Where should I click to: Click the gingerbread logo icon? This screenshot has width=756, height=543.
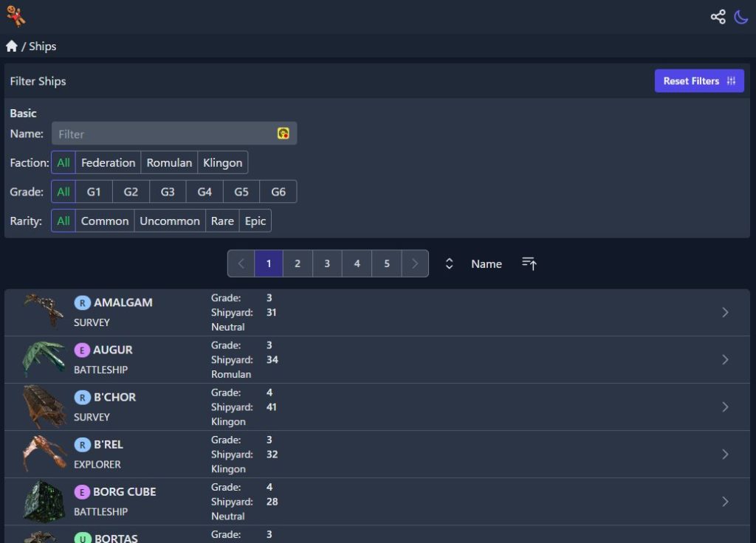pos(16,16)
